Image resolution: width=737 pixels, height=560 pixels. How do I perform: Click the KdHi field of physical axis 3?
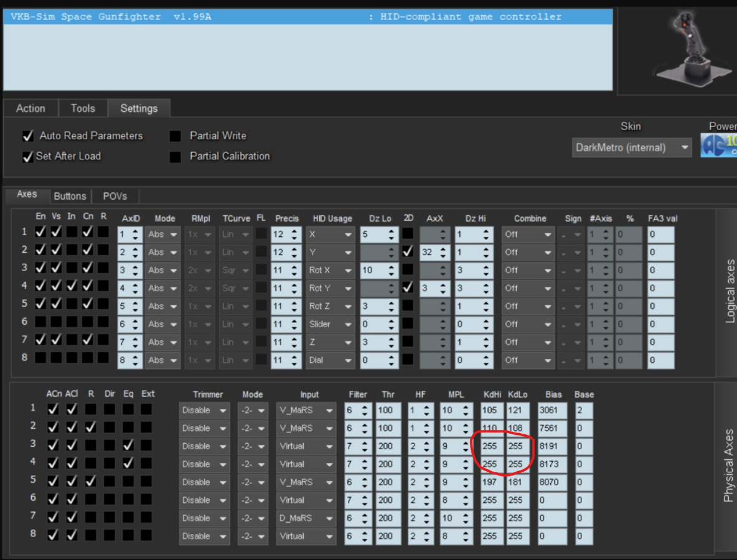tap(491, 446)
